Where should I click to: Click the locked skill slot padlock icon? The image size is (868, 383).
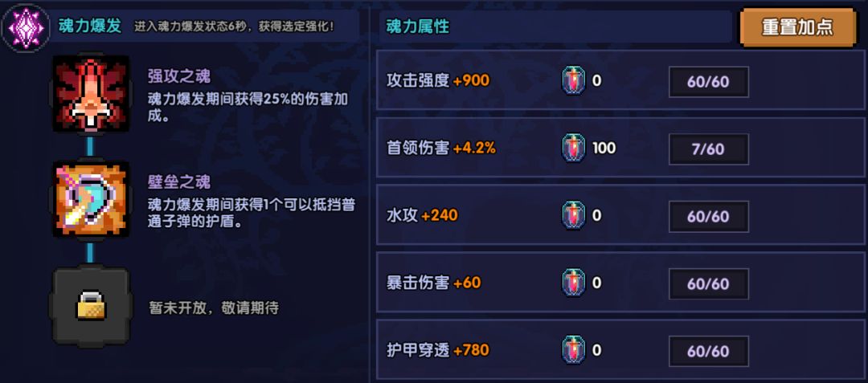[90, 306]
